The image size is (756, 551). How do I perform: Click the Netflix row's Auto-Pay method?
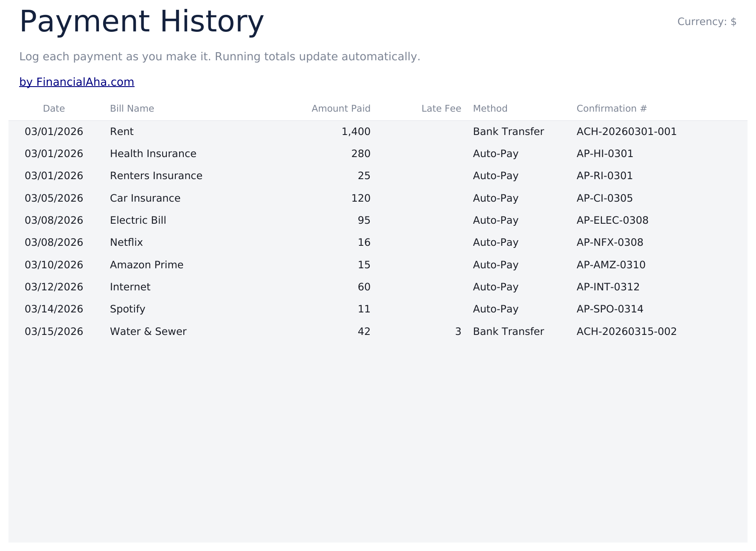point(496,242)
